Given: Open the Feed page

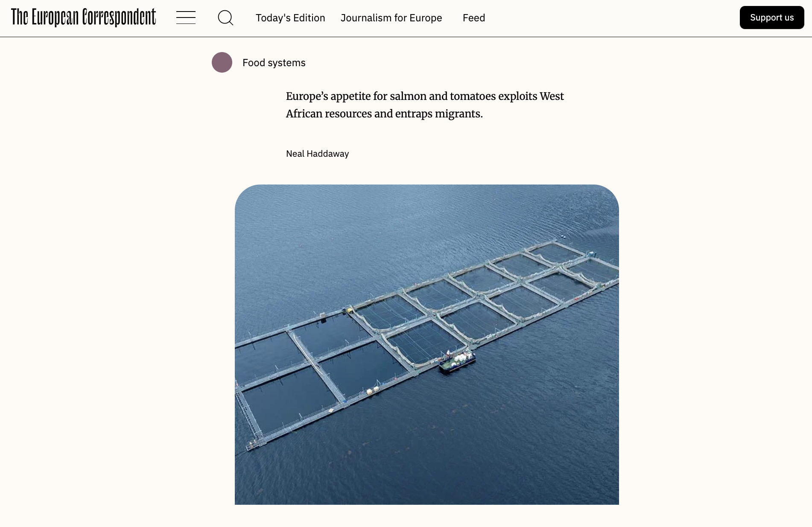Looking at the screenshot, I should pyautogui.click(x=474, y=18).
